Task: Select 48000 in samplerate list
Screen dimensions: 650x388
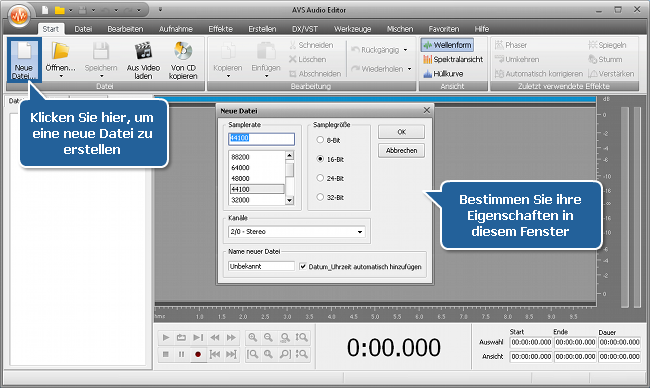Action: pyautogui.click(x=257, y=178)
